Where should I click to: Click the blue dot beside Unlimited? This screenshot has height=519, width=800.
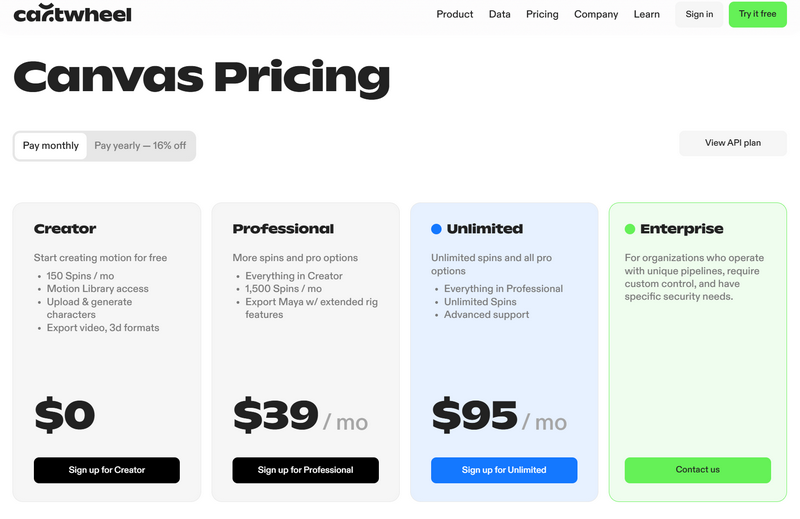tap(436, 229)
